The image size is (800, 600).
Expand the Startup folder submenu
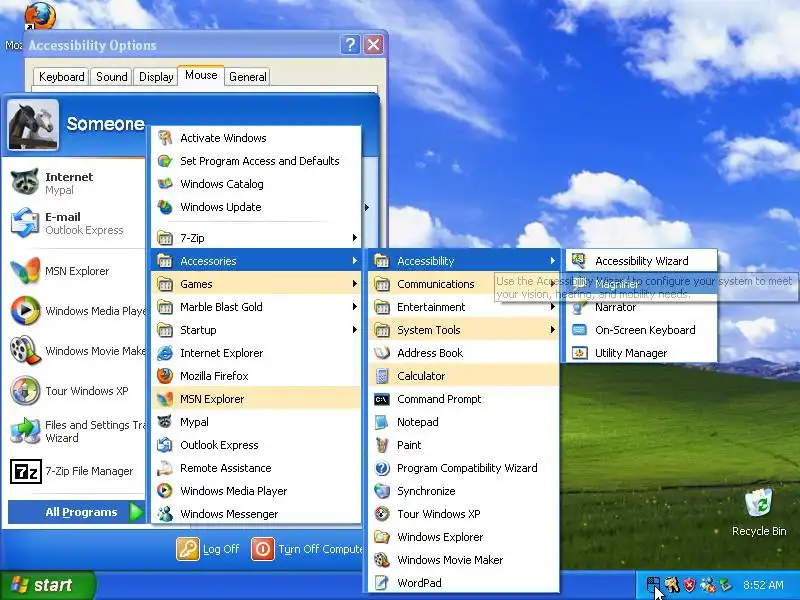(x=256, y=330)
